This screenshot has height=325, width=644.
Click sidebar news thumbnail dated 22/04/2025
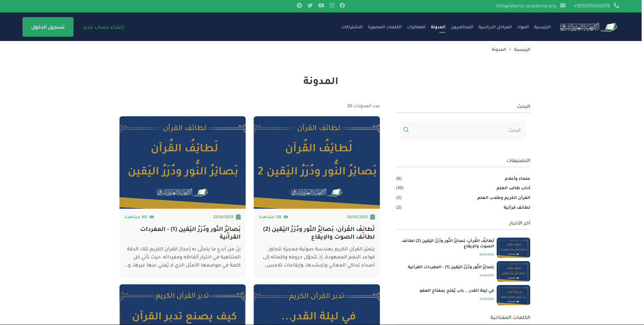pos(513,271)
